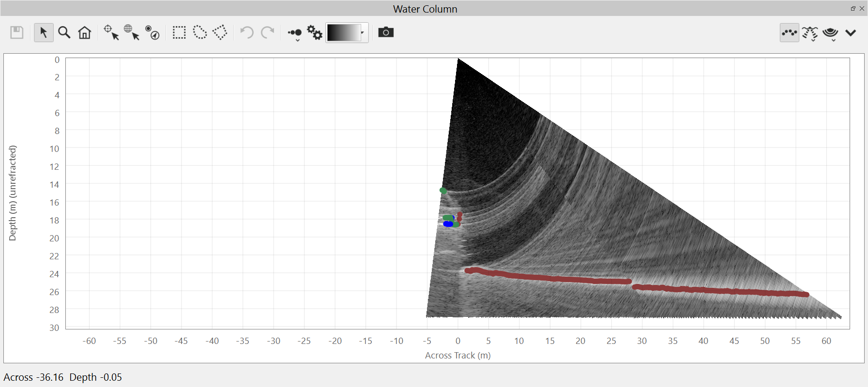Undock the Water Column panel

coord(853,8)
